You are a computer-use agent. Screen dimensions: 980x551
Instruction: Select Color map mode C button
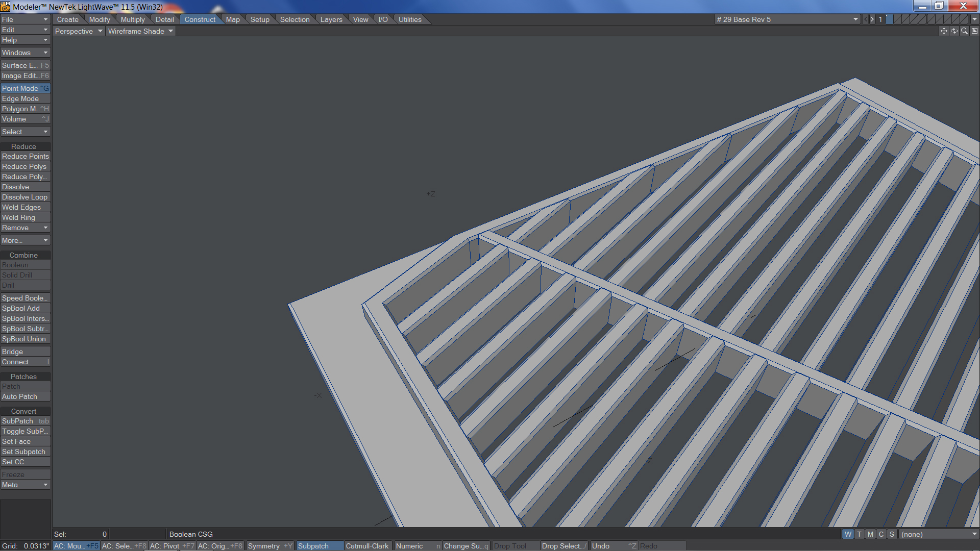coord(881,534)
